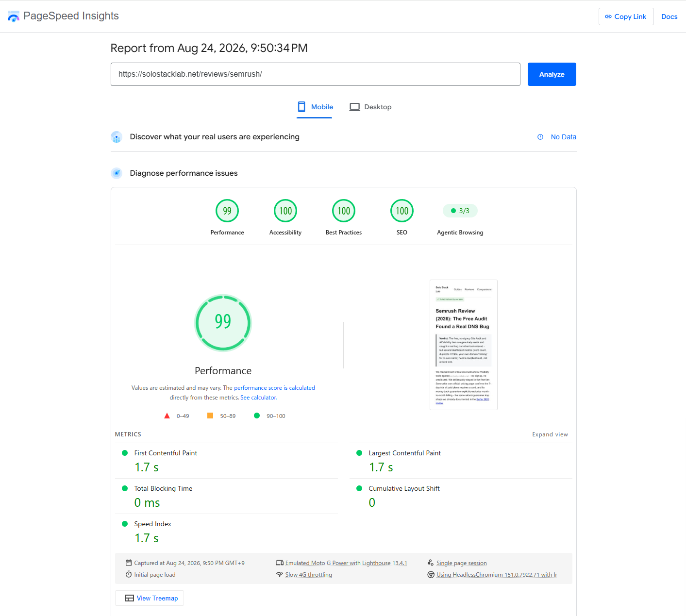Click the Copy Link button
Viewport: 686px width, 616px height.
[626, 17]
